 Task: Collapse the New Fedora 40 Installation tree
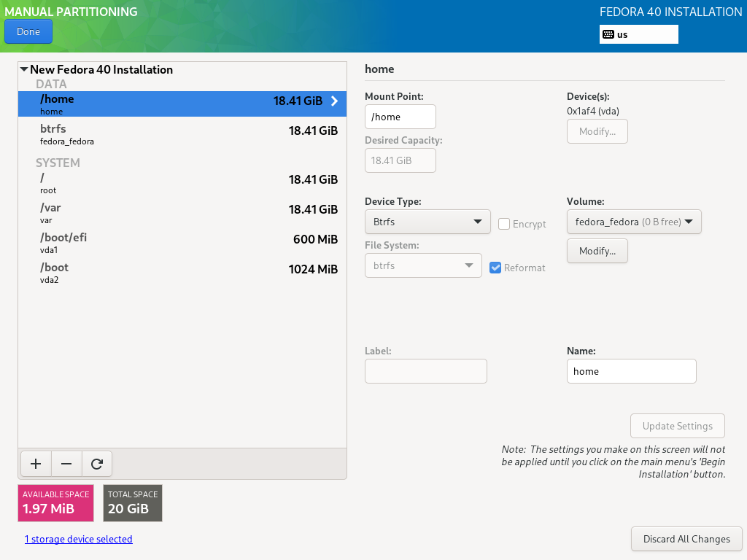(x=24, y=69)
